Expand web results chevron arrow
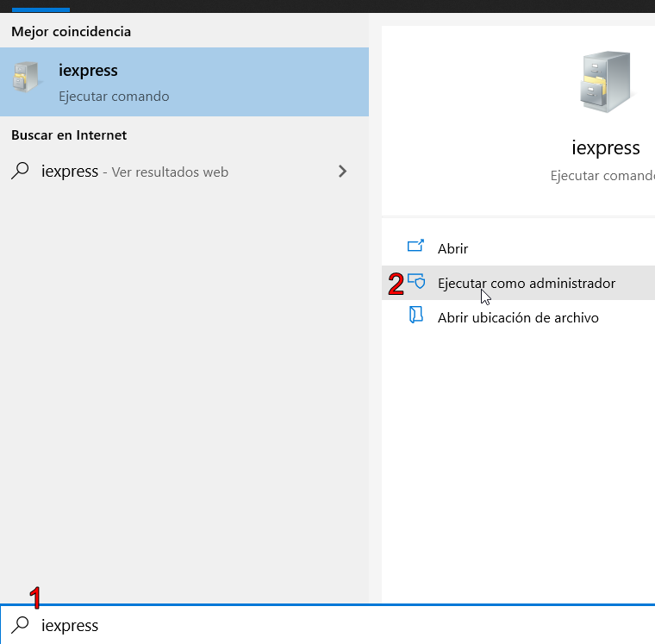Viewport: 655px width, 644px height. click(342, 172)
